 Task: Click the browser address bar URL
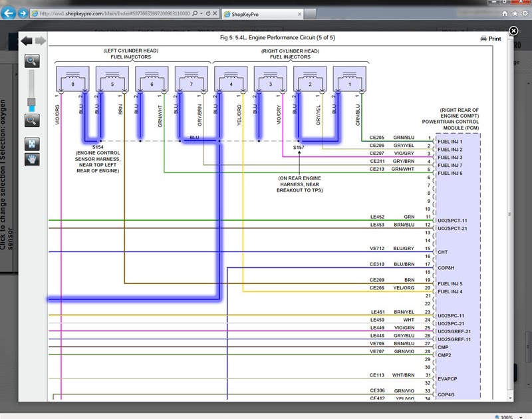pyautogui.click(x=114, y=13)
